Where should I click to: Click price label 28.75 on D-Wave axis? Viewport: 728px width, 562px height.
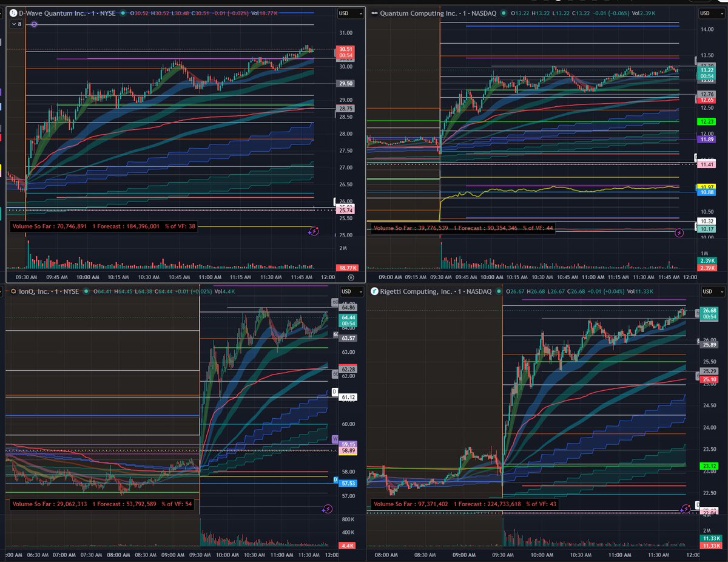click(346, 108)
